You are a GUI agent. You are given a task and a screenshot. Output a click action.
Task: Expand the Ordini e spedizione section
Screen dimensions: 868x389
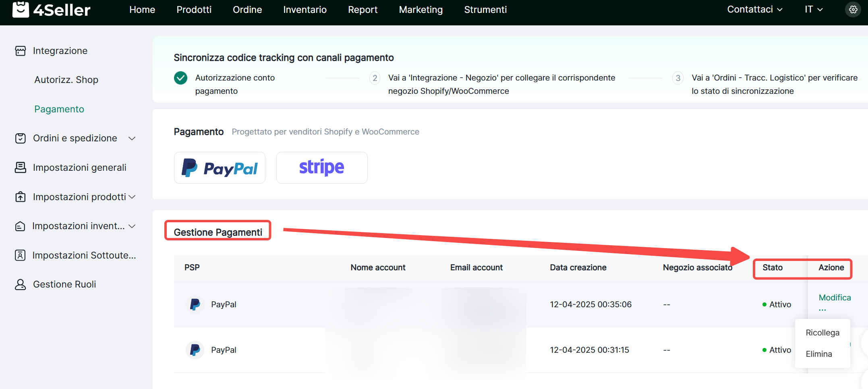(x=132, y=139)
